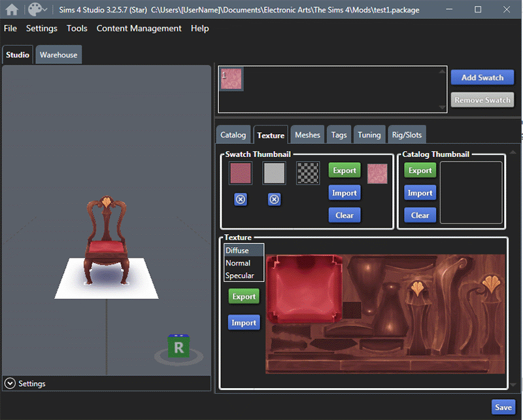This screenshot has width=523, height=420.
Task: Click the home icon in title bar
Action: [x=12, y=10]
